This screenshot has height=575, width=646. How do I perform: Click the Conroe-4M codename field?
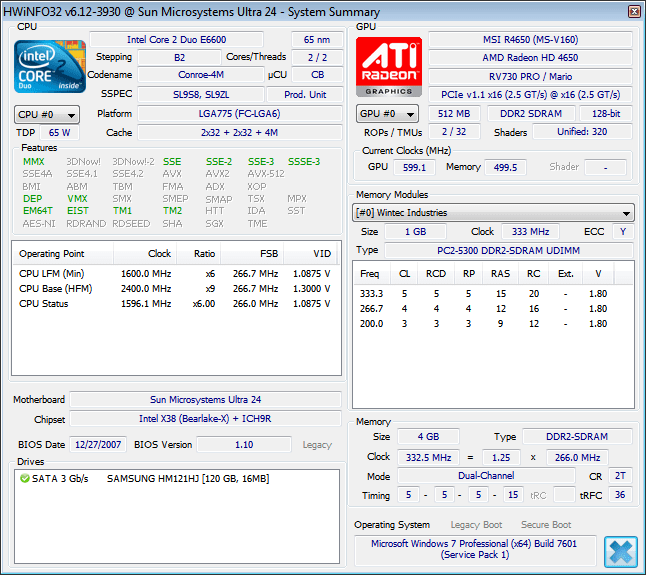point(201,75)
